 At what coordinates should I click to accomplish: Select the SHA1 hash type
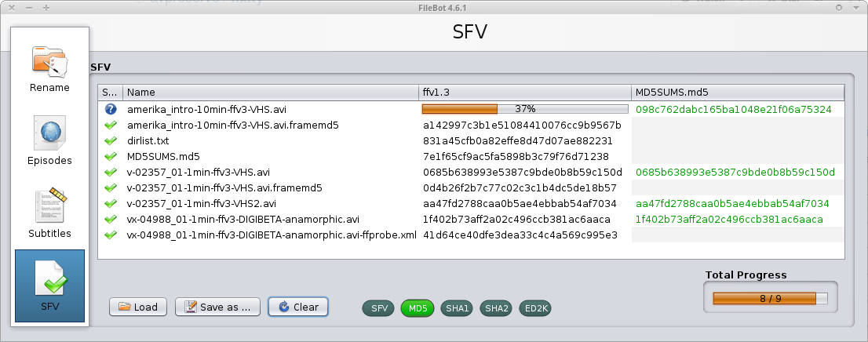(x=456, y=308)
